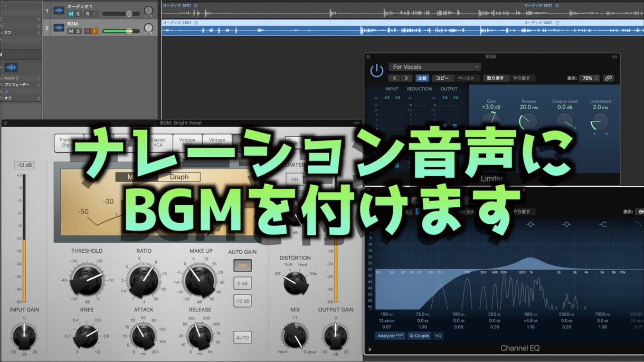Go to next Limiter preset arrow
The image size is (644, 362).
(x=406, y=78)
